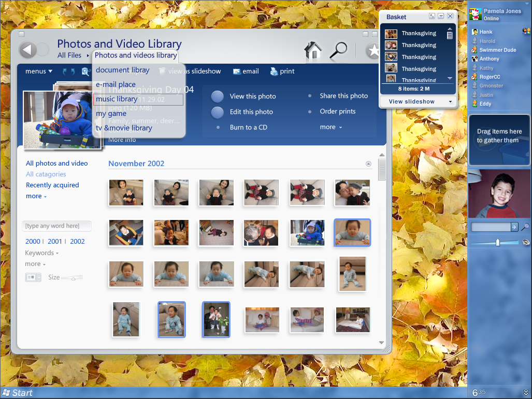The width and height of the screenshot is (532, 399).
Task: Click the speaker volume icon in sidebar
Action: (x=526, y=242)
